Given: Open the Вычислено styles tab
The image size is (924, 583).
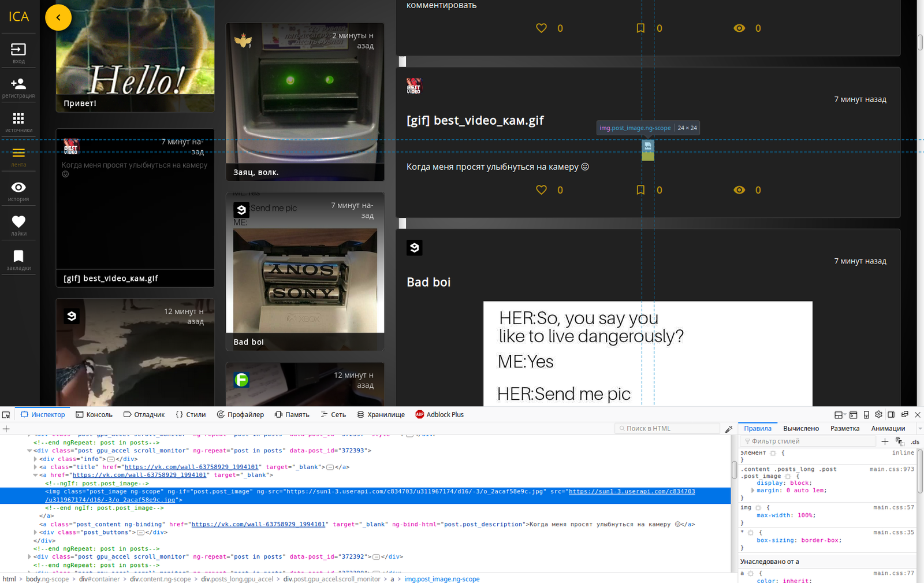Looking at the screenshot, I should point(800,429).
